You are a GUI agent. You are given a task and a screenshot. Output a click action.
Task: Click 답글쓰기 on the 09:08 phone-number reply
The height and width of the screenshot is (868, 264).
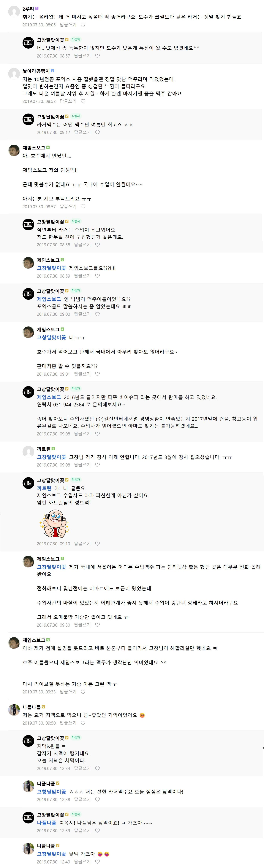pyautogui.click(x=83, y=434)
